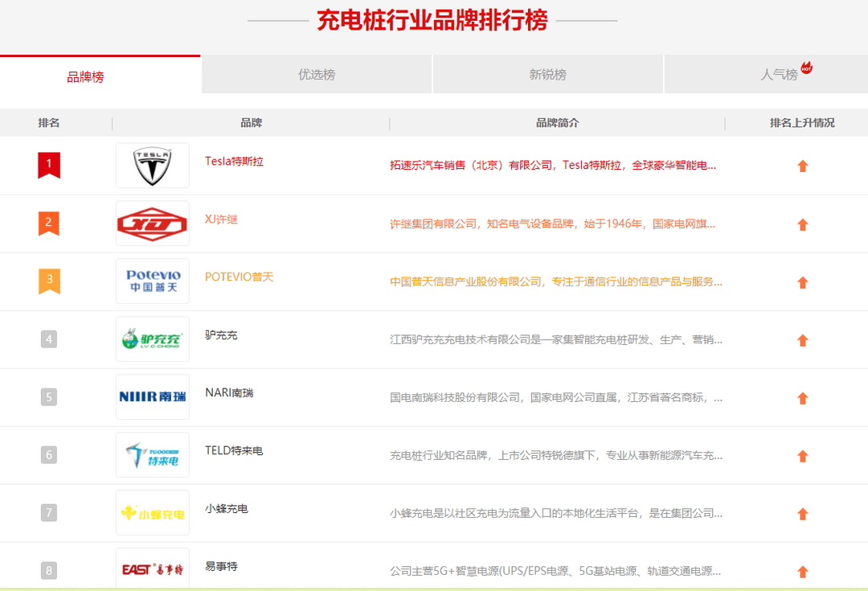Switch to the 新锐榜 tab
This screenshot has height=591, width=868.
[x=547, y=74]
